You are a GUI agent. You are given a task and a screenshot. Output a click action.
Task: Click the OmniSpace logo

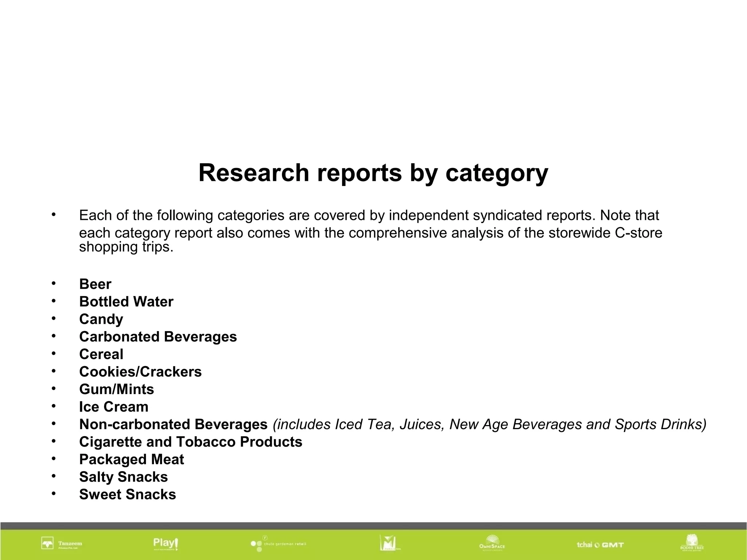click(492, 543)
